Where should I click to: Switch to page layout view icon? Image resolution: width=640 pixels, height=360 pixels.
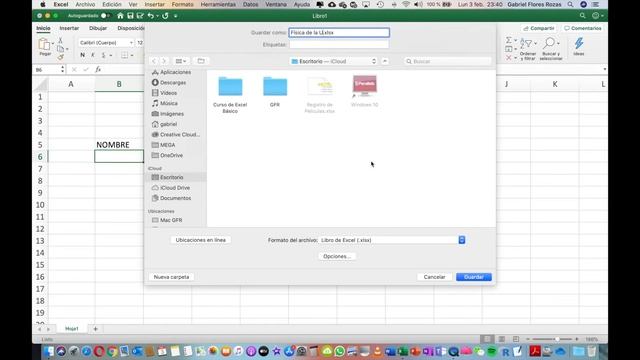pos(502,339)
